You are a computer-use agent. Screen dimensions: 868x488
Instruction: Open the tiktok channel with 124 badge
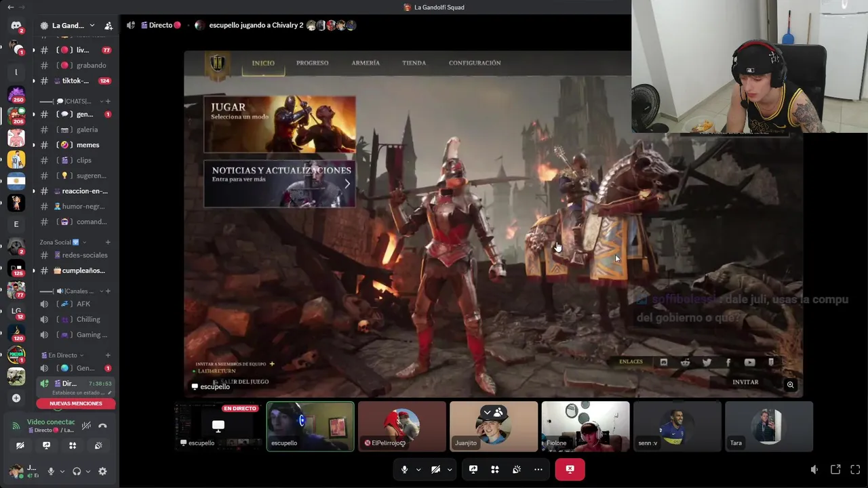pyautogui.click(x=76, y=81)
